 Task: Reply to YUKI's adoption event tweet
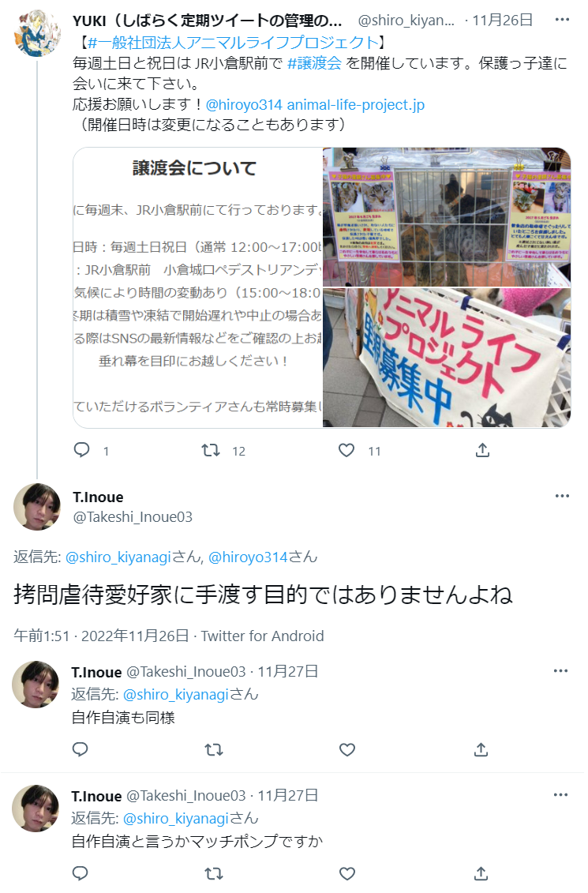point(82,450)
